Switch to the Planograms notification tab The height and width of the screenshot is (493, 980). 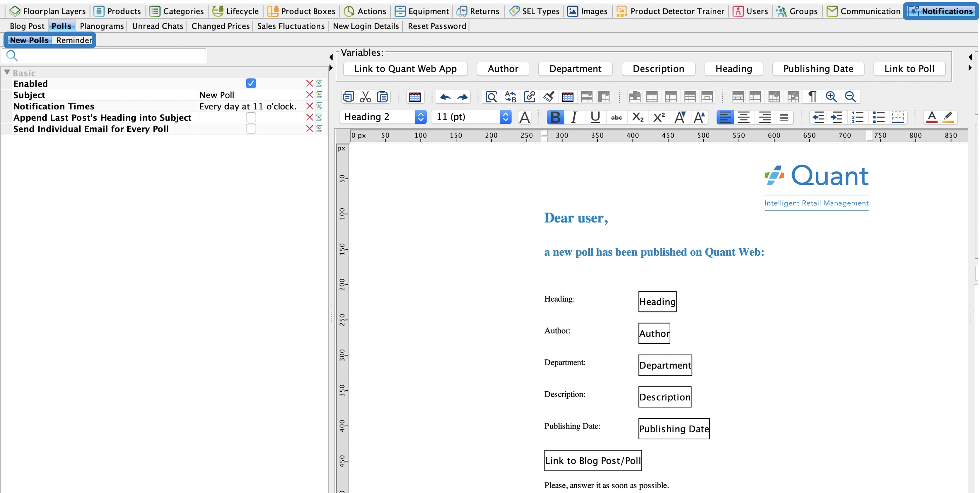pyautogui.click(x=102, y=26)
